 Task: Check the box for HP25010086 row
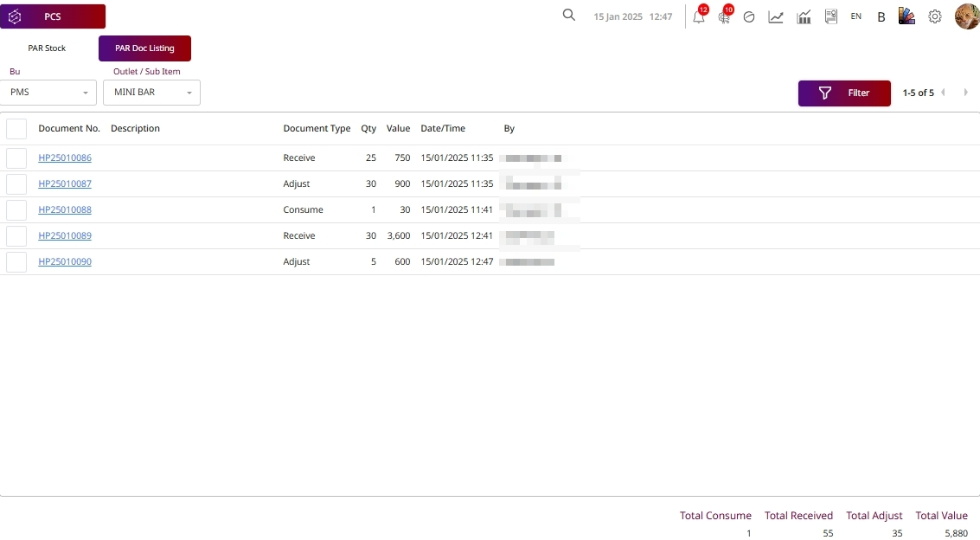(16, 158)
